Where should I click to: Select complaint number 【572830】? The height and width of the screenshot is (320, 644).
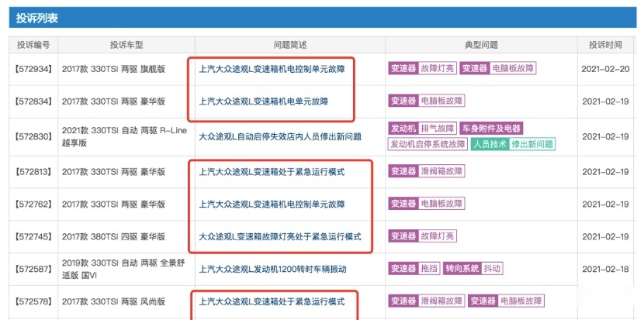tap(33, 136)
